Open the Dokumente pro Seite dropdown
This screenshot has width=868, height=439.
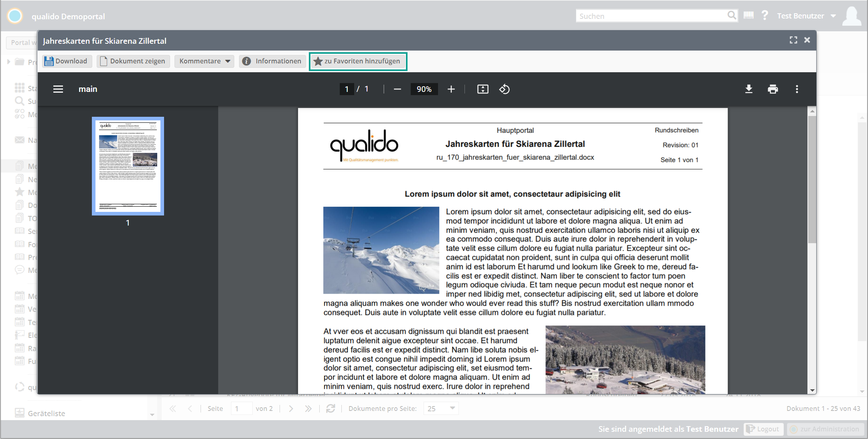coord(441,409)
